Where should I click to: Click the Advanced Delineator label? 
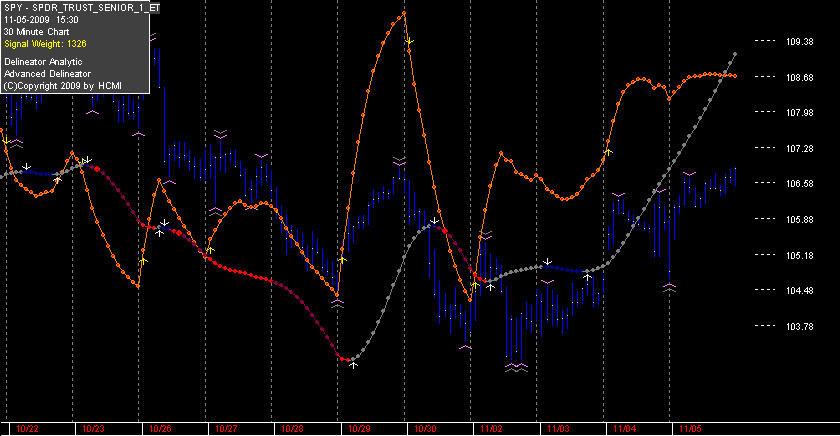tap(47, 74)
